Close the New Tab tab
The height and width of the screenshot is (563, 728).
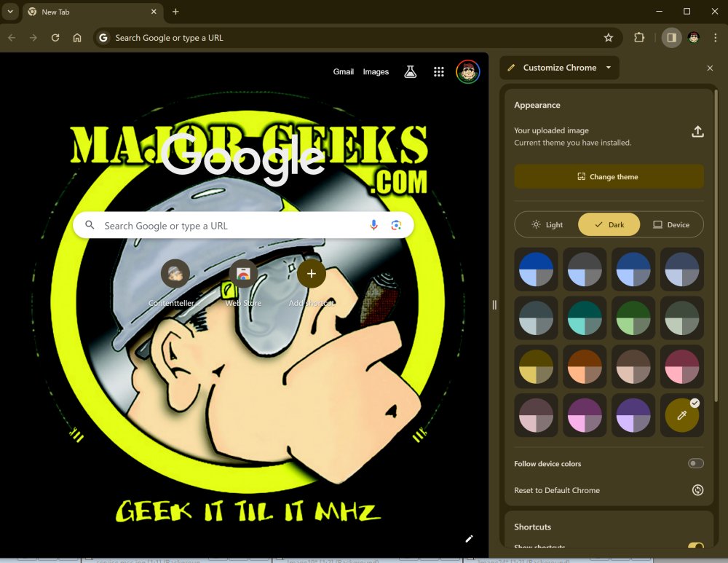coord(154,12)
